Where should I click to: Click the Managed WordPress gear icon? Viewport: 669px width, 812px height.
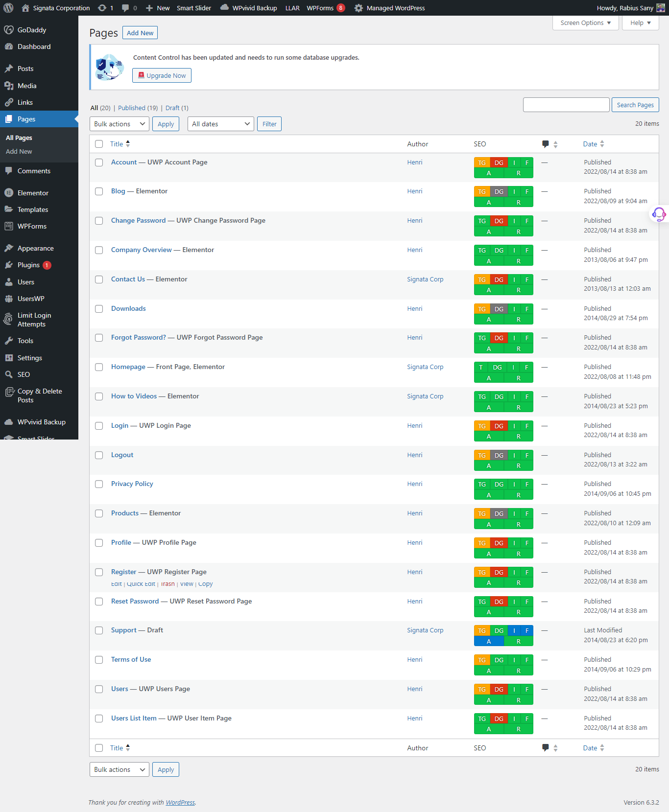[358, 8]
